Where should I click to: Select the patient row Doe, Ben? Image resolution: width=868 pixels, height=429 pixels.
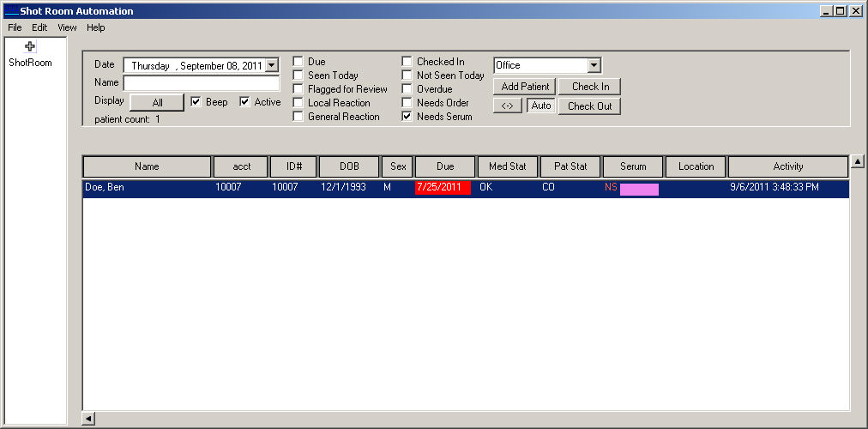466,188
